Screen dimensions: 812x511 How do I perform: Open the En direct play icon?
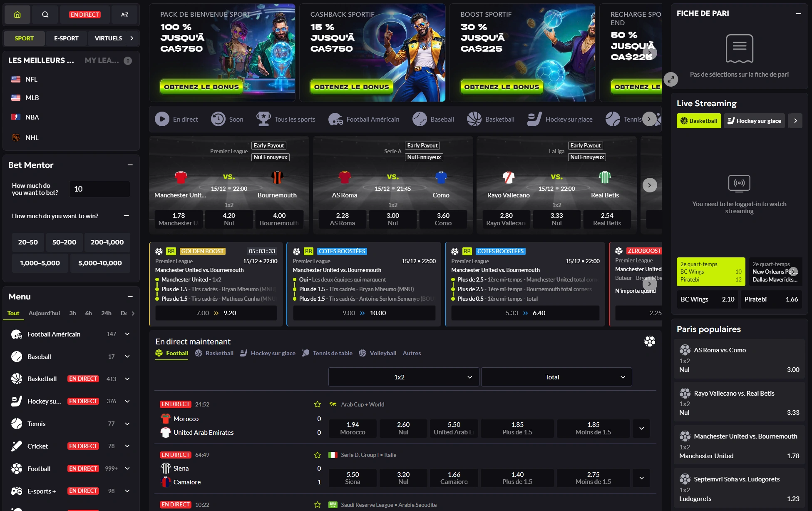[x=162, y=119]
